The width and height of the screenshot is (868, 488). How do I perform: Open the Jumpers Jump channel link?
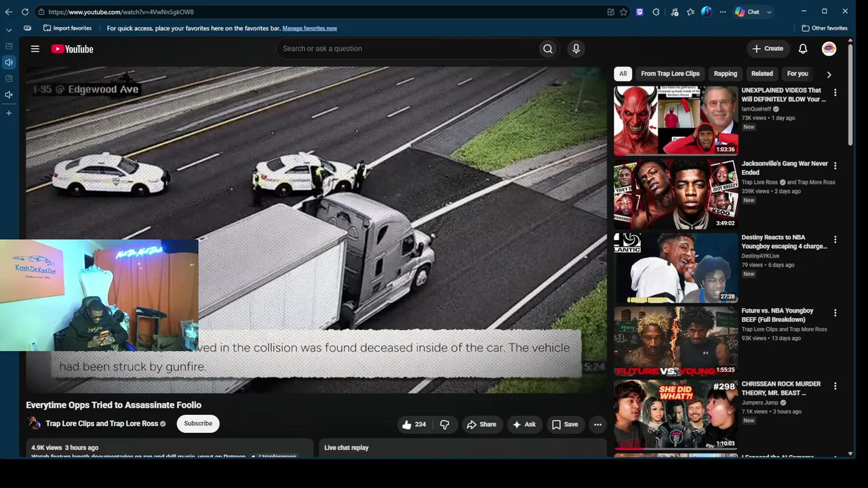click(759, 403)
